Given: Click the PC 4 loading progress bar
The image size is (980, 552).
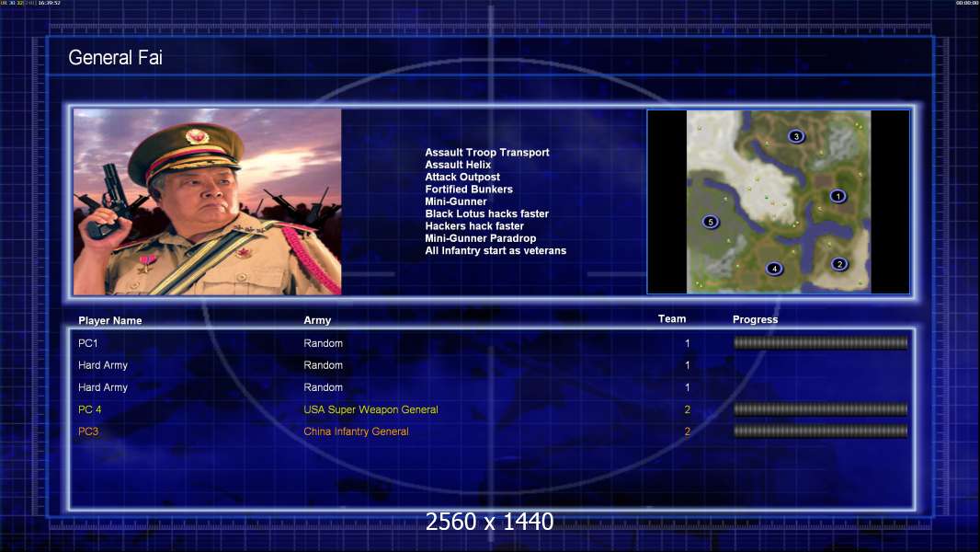Looking at the screenshot, I should click(x=821, y=409).
